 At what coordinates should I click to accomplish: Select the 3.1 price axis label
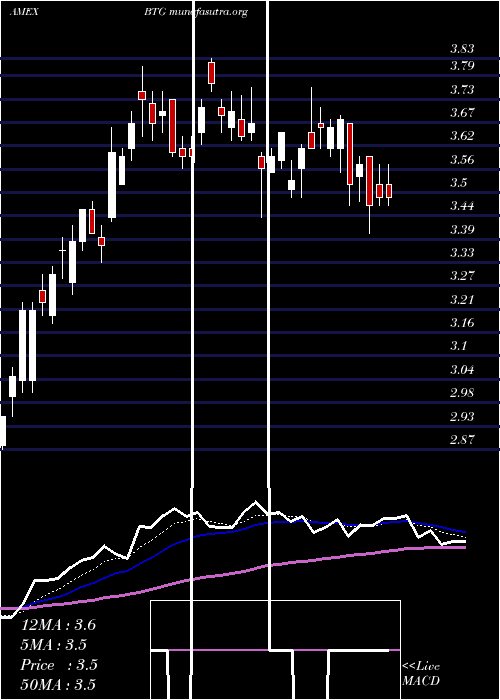[458, 346]
